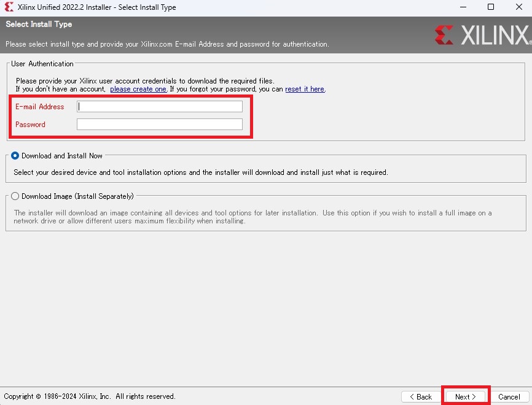Viewport: 532px width, 405px height.
Task: Click the 'Password' label text
Action: pos(30,125)
